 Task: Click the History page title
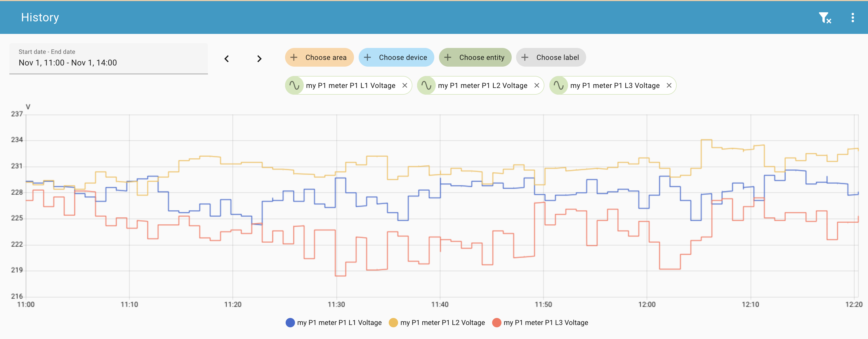[40, 18]
